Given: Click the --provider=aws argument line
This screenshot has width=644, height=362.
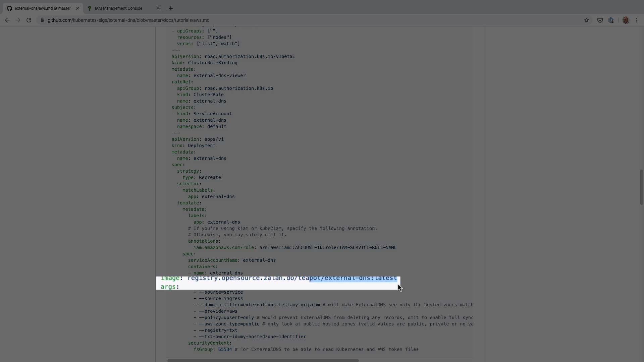Looking at the screenshot, I should 218,311.
